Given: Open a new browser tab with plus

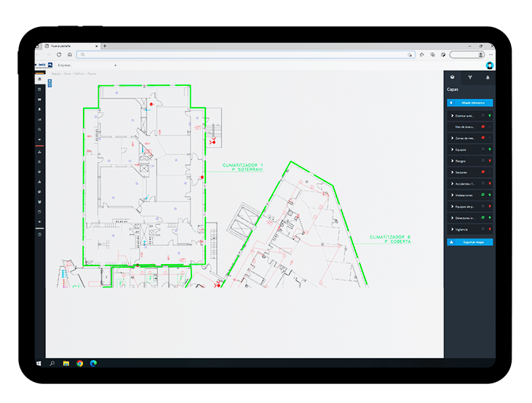Looking at the screenshot, I should 105,46.
